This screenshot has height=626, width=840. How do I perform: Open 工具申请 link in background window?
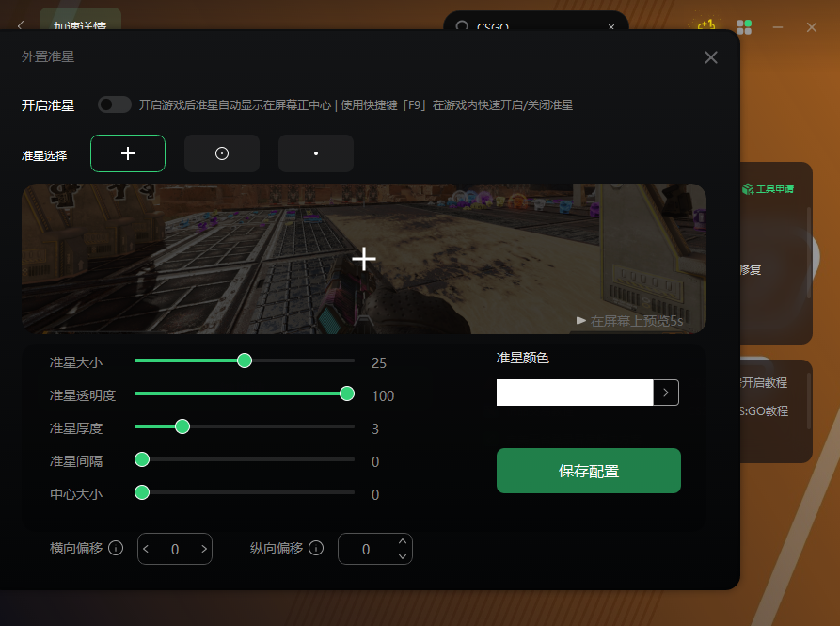[768, 188]
